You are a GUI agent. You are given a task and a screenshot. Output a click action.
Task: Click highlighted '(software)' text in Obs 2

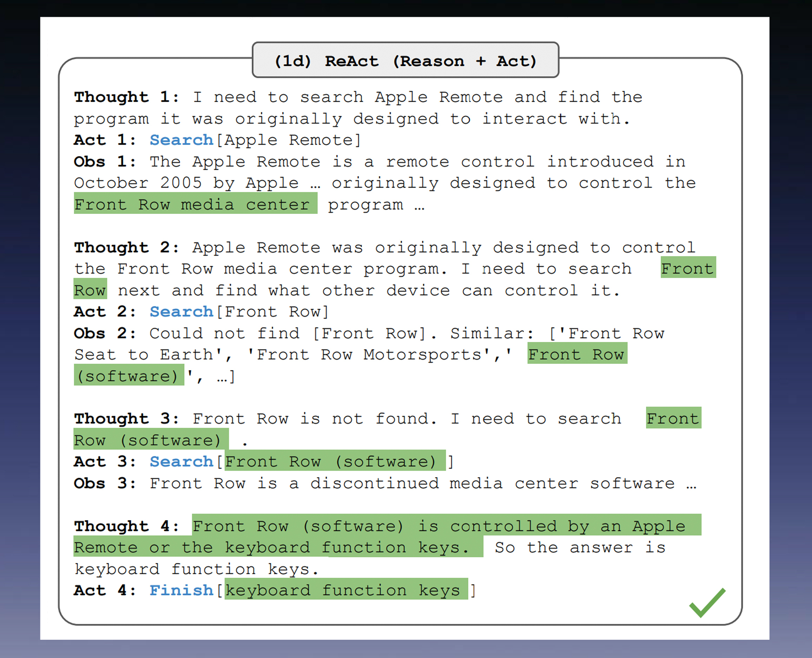click(x=128, y=376)
